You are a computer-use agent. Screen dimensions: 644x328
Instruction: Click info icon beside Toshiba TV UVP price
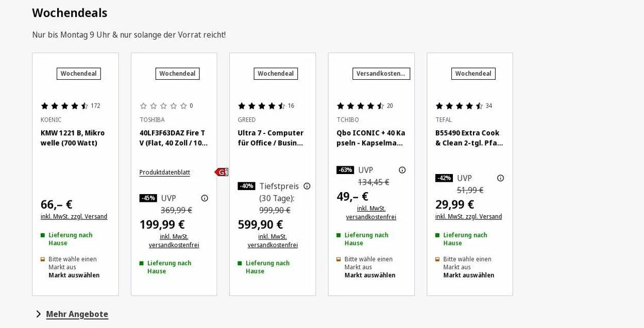point(205,198)
